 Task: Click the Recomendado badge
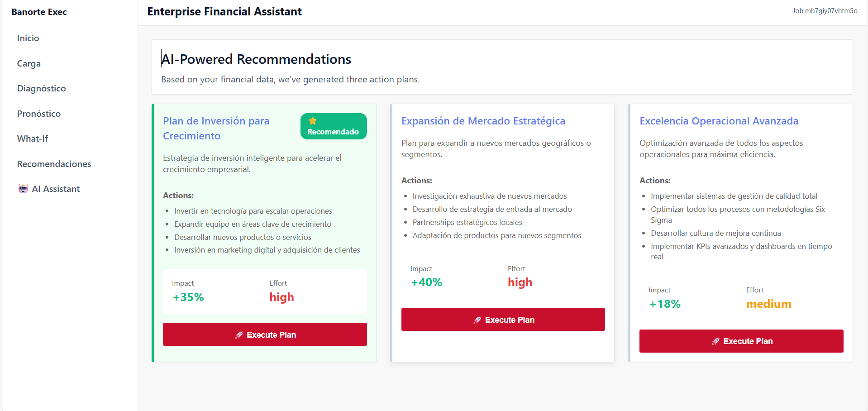[334, 127]
